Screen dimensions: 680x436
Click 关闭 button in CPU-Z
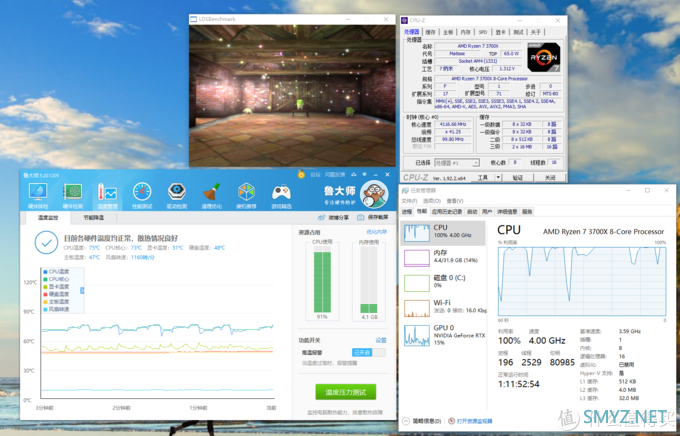[550, 177]
